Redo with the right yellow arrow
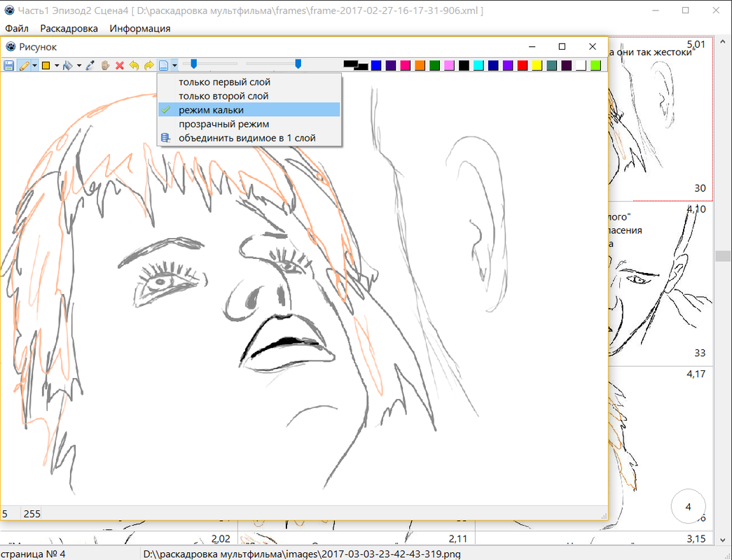 click(x=149, y=66)
